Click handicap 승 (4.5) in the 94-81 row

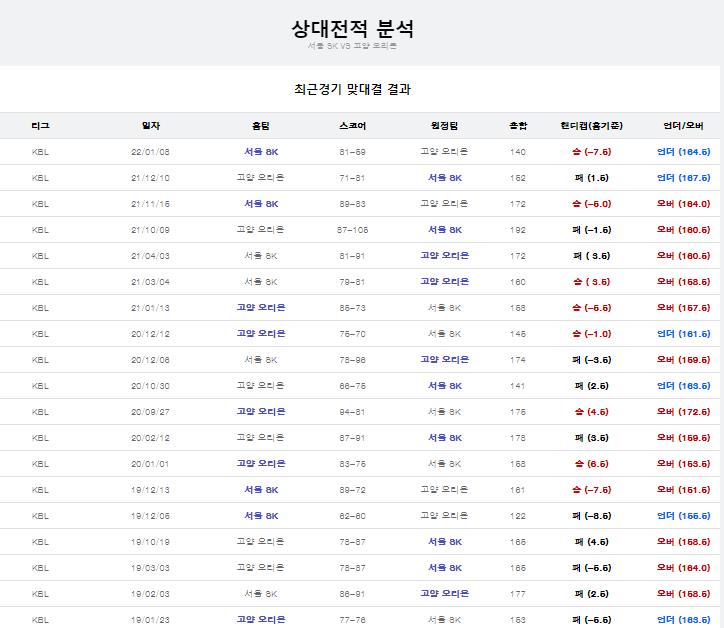point(591,412)
